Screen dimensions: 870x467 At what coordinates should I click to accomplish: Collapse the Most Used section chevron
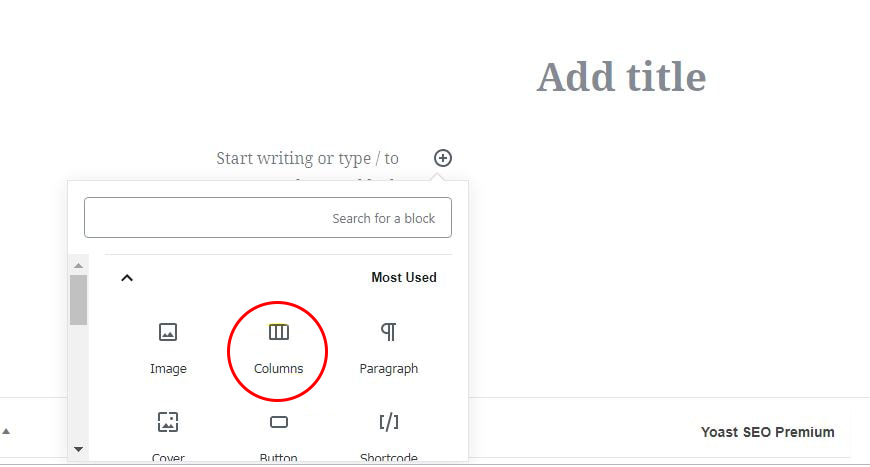[127, 278]
